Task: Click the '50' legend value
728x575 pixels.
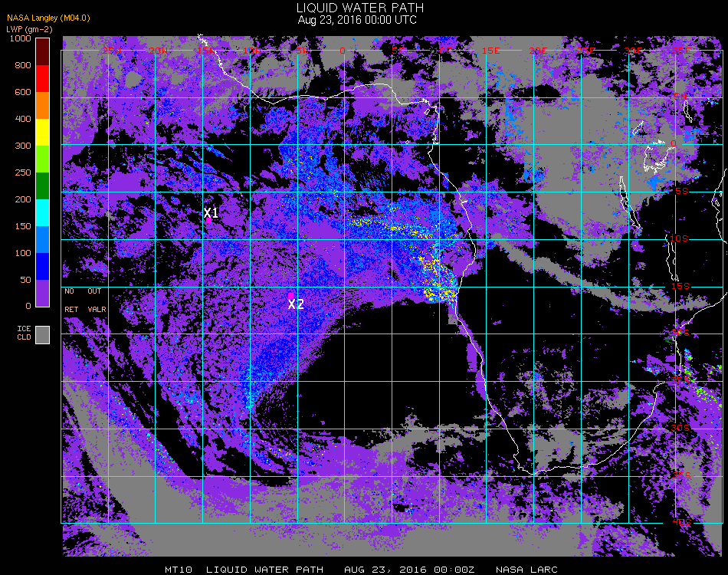Action: [x=25, y=280]
